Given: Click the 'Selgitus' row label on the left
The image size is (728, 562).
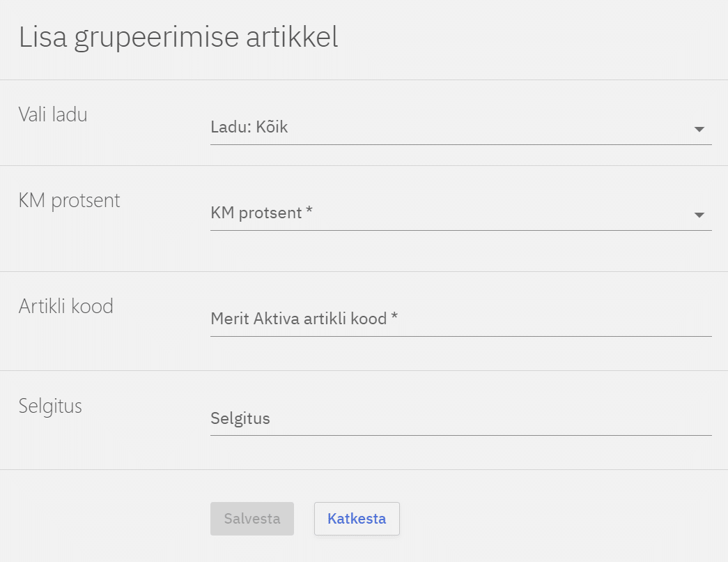Looking at the screenshot, I should 50,406.
